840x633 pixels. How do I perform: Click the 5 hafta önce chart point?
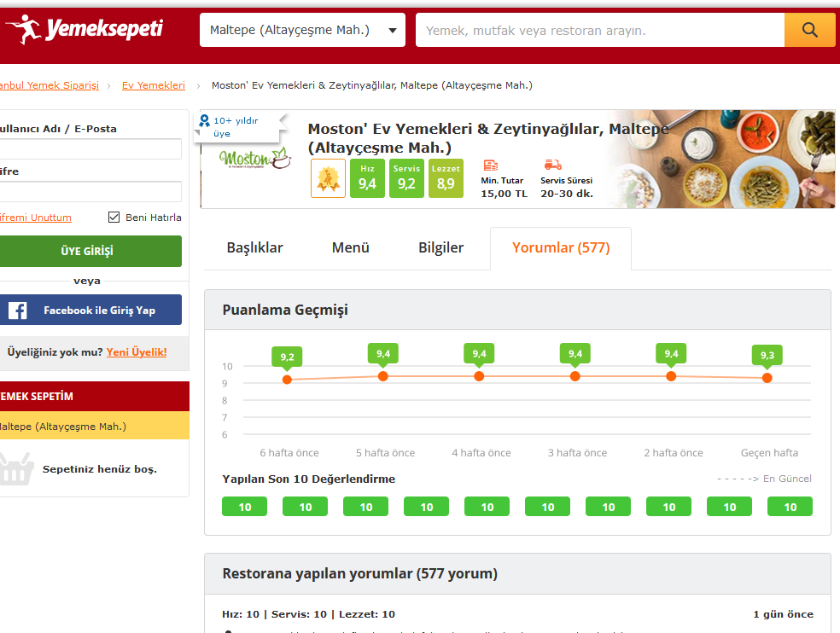pyautogui.click(x=383, y=376)
